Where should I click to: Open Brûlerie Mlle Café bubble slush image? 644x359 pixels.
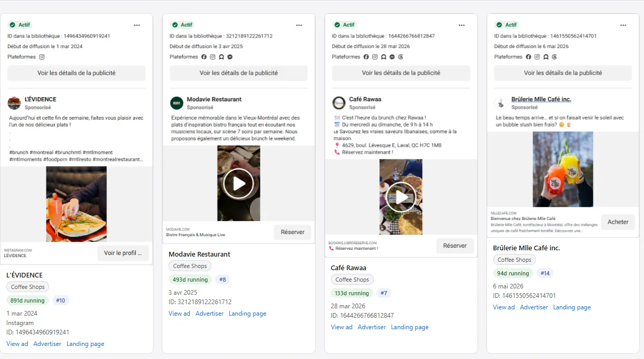(x=563, y=169)
